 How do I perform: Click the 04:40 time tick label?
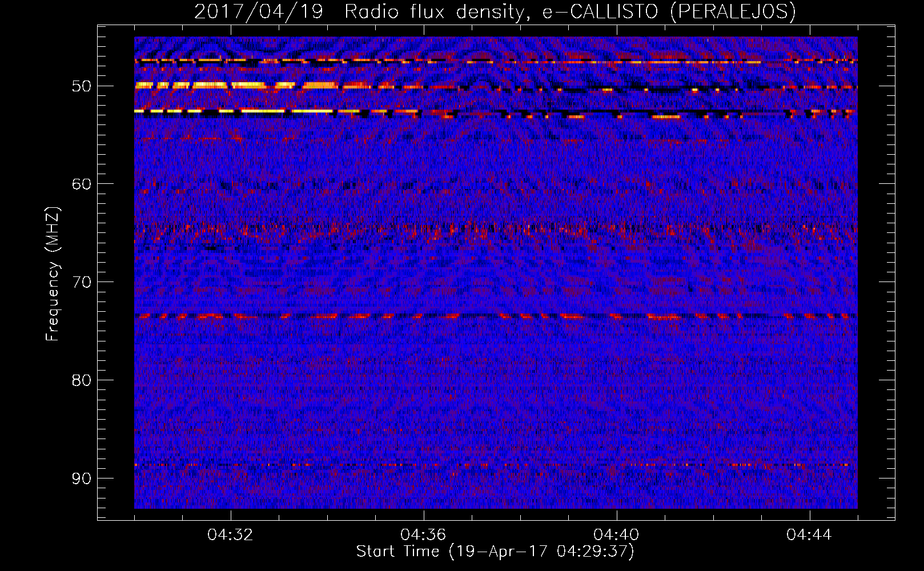616,535
